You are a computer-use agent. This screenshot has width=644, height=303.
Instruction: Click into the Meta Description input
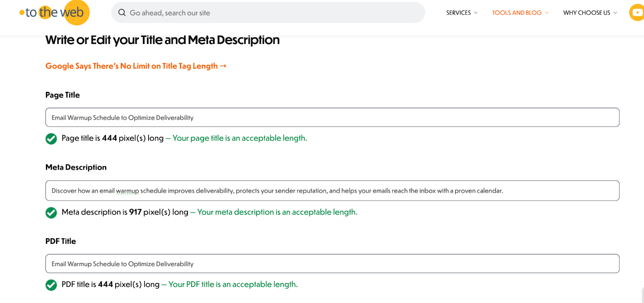pos(332,191)
